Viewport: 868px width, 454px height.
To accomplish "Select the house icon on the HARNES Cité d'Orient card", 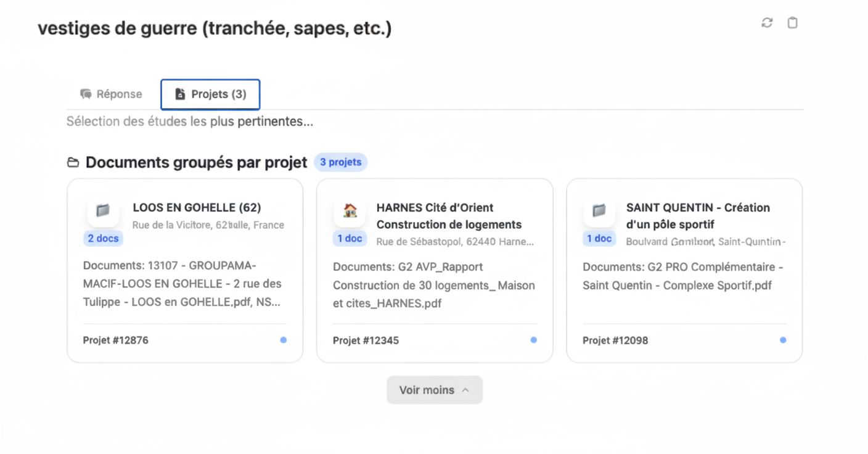I will 350,212.
